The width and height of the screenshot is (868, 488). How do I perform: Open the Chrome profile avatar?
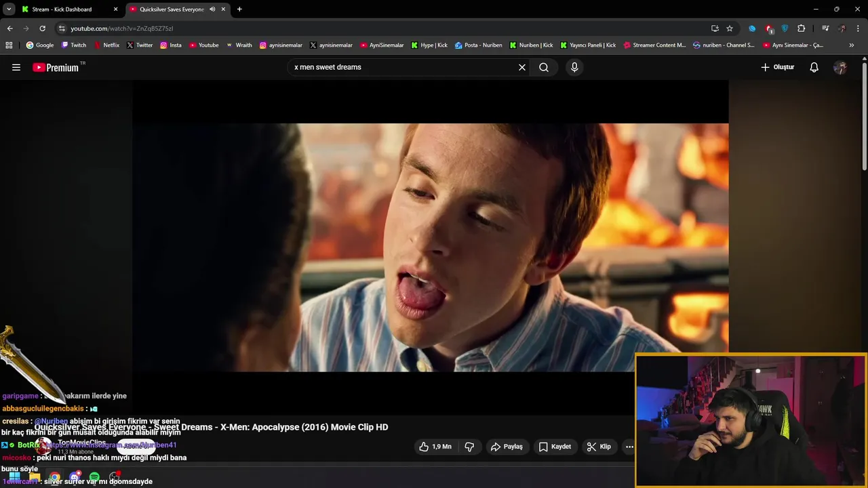(x=842, y=28)
